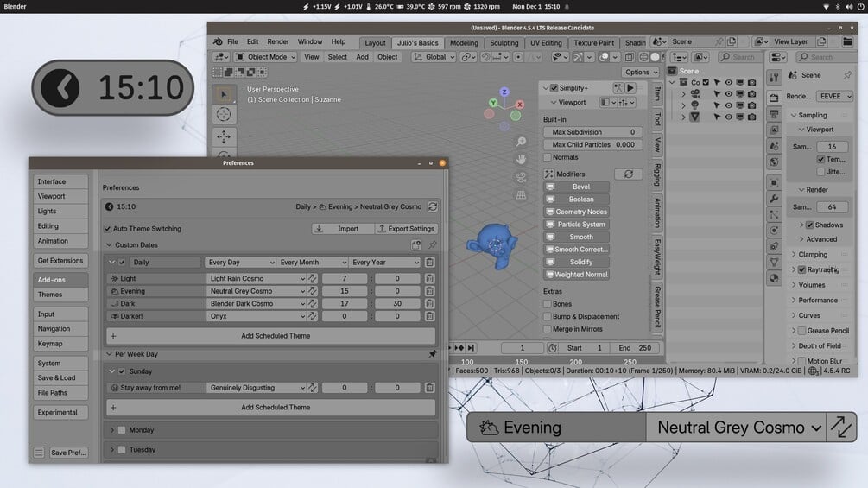Uncheck the Daily schedule checkbox
Viewport: 868px width, 488px height.
click(123, 263)
